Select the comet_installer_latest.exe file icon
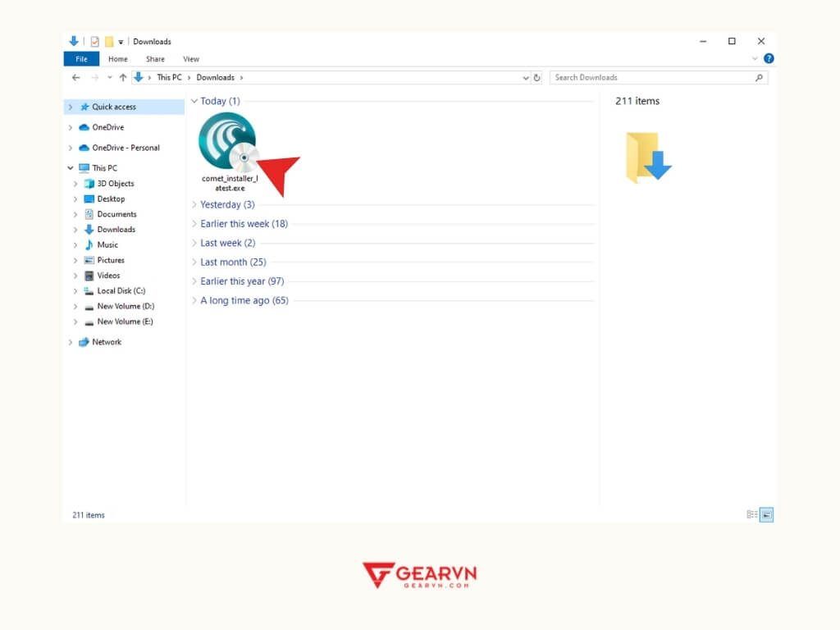The width and height of the screenshot is (840, 630). click(x=227, y=139)
